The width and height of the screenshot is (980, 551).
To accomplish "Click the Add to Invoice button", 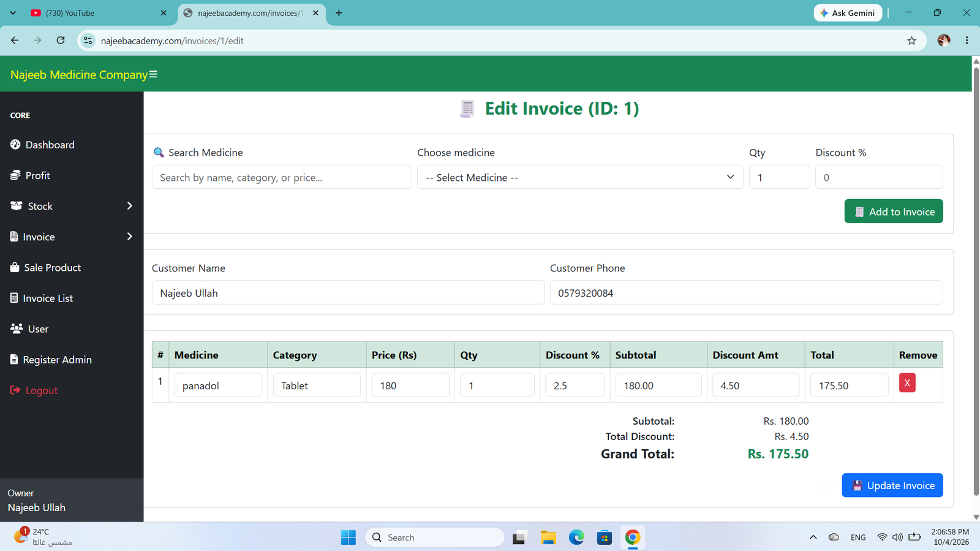I will tap(894, 211).
